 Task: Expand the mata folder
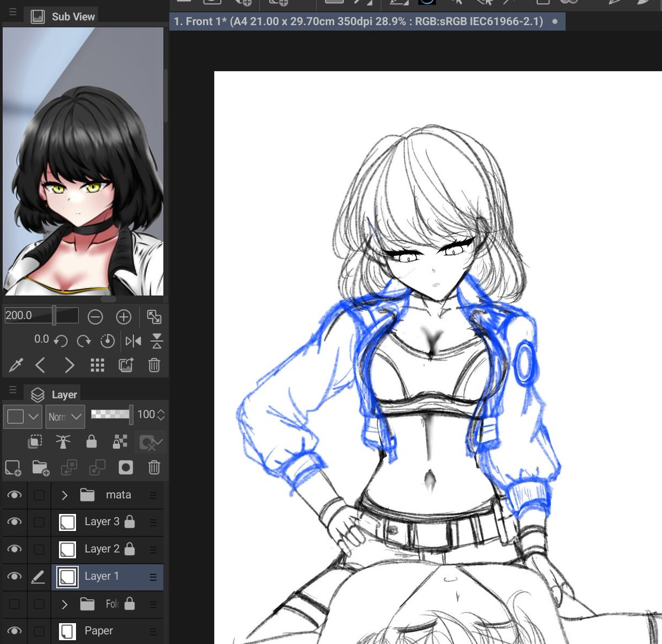[x=64, y=495]
